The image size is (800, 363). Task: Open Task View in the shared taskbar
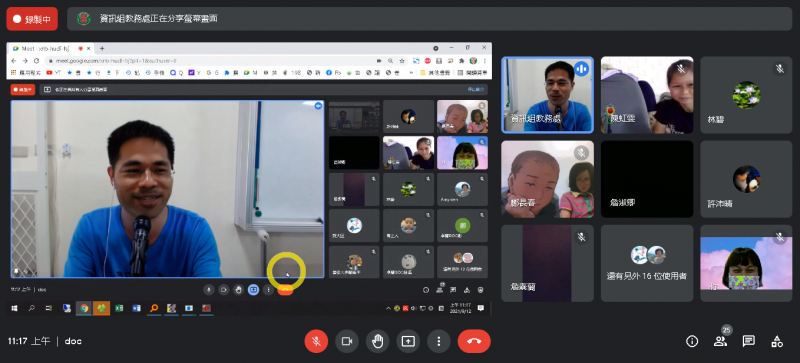click(x=49, y=308)
